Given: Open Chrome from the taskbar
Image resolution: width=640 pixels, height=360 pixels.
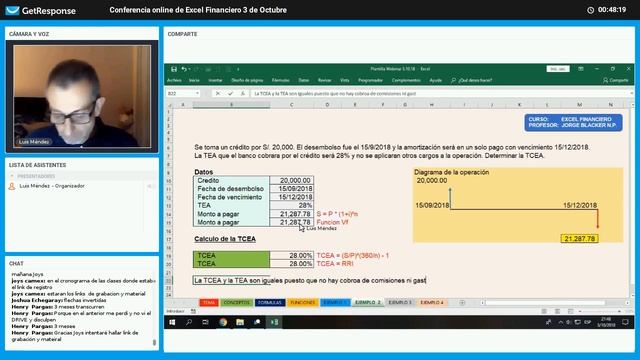Looking at the screenshot, I should (x=223, y=322).
